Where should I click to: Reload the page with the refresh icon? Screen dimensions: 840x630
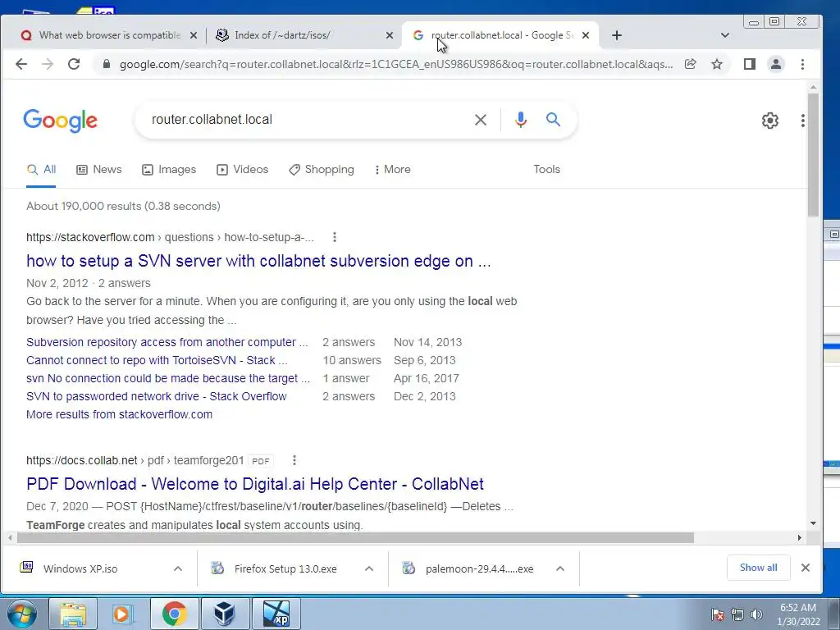[x=74, y=64]
